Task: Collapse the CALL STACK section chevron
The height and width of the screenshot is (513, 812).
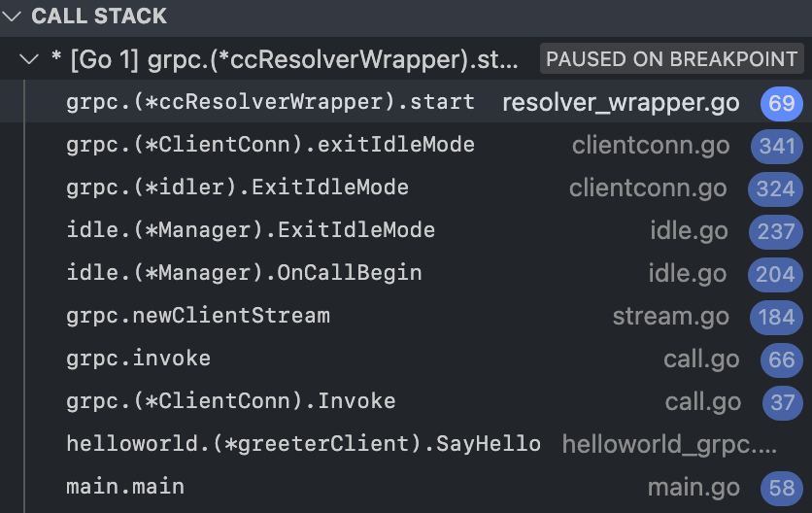Action: 12,17
